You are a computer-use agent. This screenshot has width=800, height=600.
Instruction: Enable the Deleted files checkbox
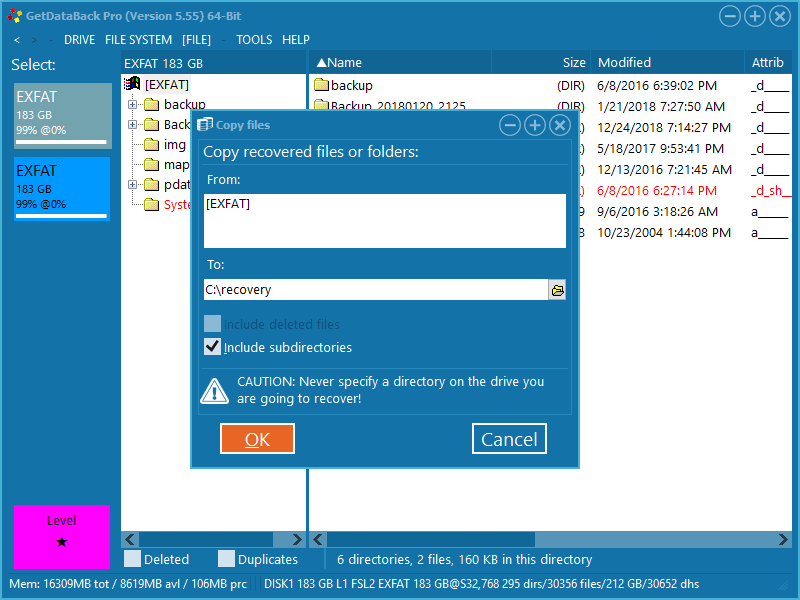pos(133,559)
